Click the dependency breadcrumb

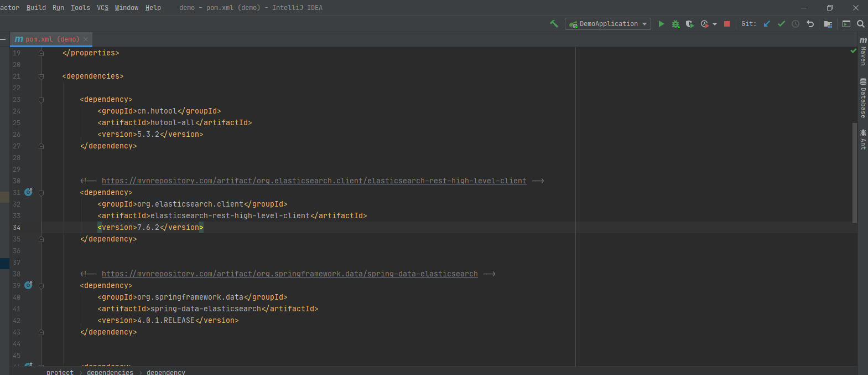pyautogui.click(x=166, y=372)
